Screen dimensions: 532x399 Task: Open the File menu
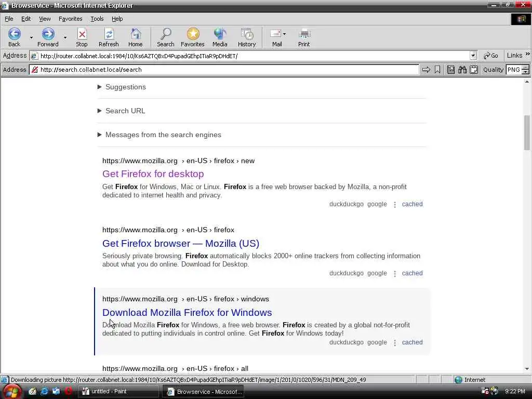[9, 19]
